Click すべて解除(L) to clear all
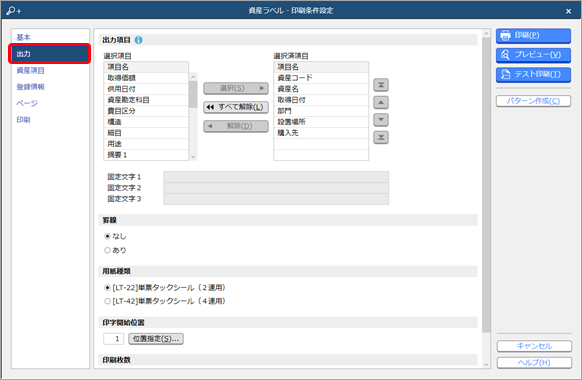The image size is (582, 380). 236,107
